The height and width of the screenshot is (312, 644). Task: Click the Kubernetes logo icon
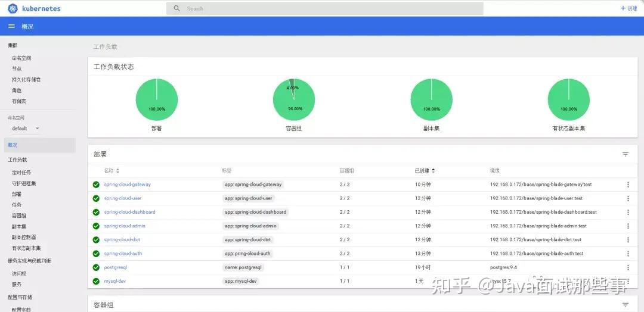(13, 8)
